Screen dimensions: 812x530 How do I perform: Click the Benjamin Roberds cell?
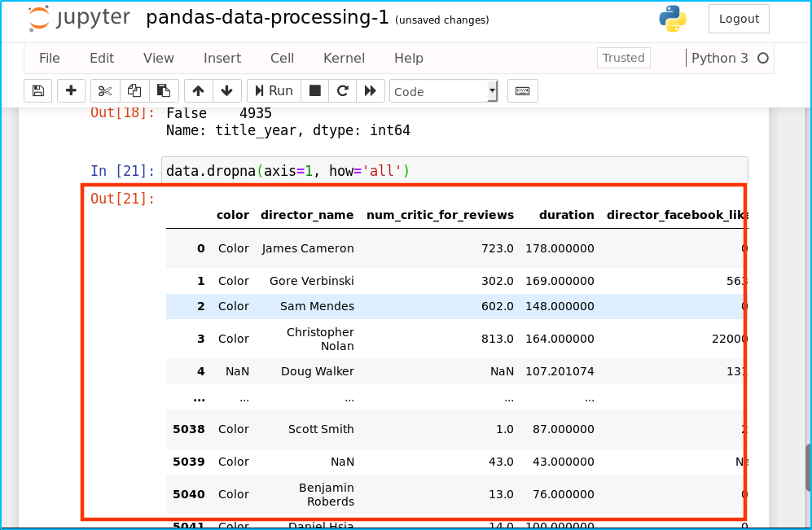click(327, 494)
